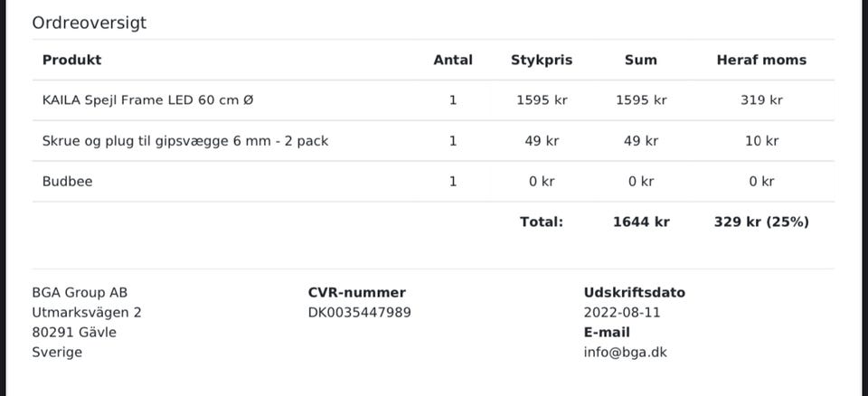Viewport: 868px width, 396px height.
Task: Select the Utmarksvägen 2 address line
Action: click(86, 313)
